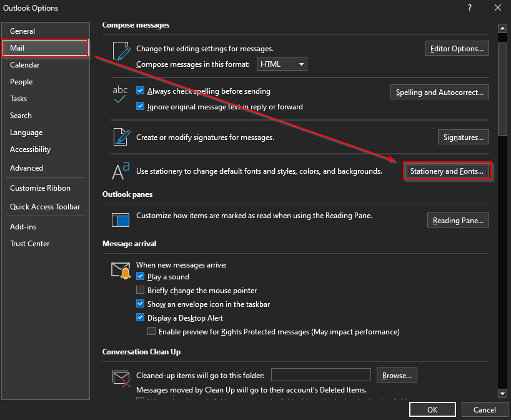
Task: Click the Editor Options button
Action: (457, 49)
